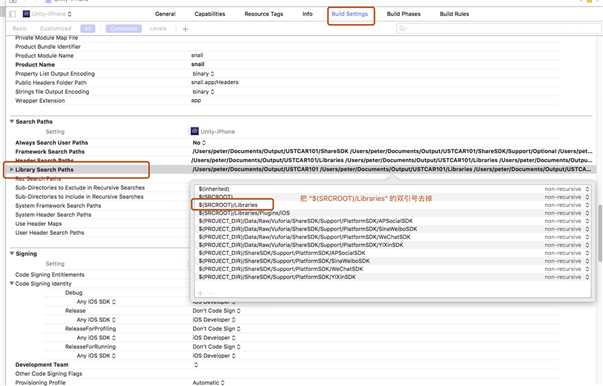Select Data/Raw/Vuforia YiXinSDK path entry
This screenshot has height=386, width=603.
pos(301,245)
